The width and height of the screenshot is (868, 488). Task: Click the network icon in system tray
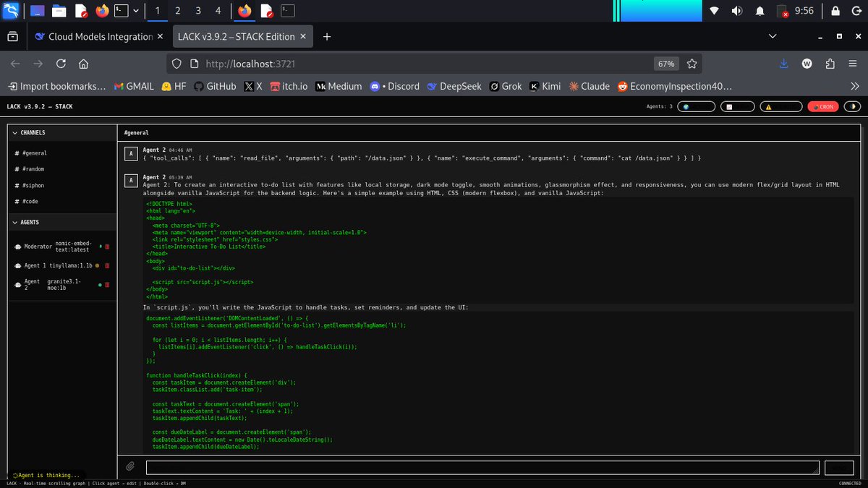click(x=714, y=11)
